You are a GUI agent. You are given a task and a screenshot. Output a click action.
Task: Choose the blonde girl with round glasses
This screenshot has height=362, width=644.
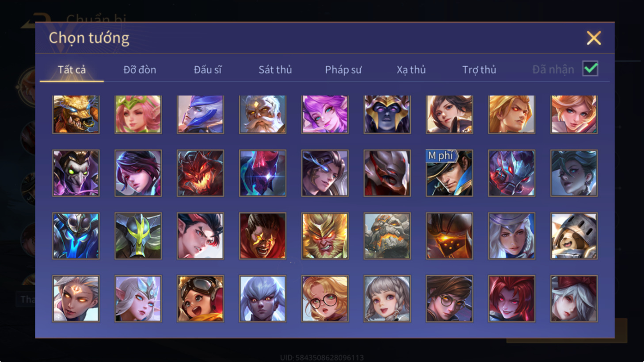pyautogui.click(x=325, y=298)
